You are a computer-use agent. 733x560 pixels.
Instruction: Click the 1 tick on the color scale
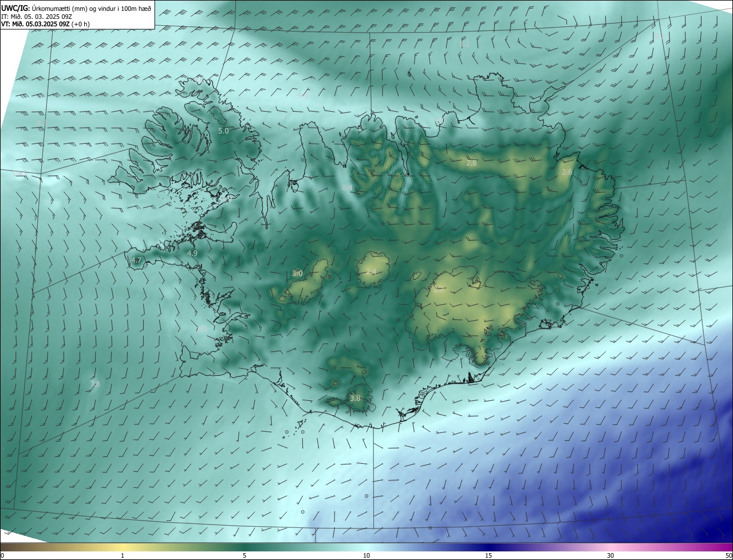pos(123,555)
